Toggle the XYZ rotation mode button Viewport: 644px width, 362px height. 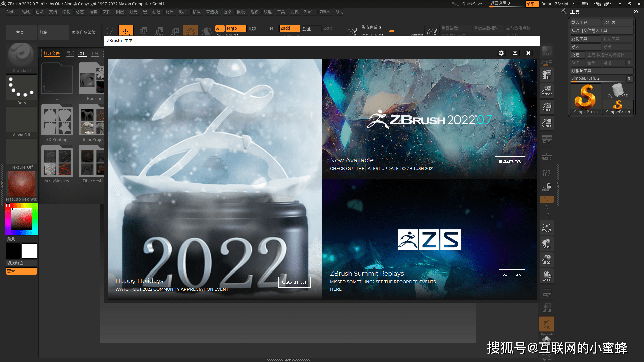(x=547, y=199)
